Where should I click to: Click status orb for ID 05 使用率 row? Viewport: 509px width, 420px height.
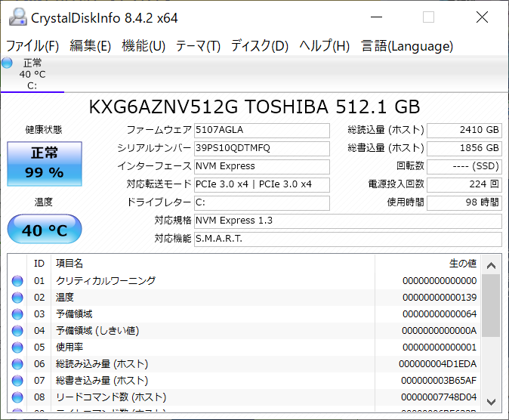[17, 347]
